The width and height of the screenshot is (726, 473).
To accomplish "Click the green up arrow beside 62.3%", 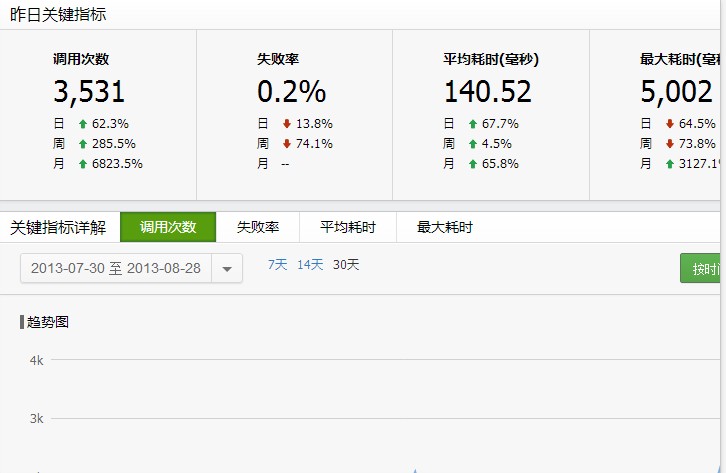I will pos(83,124).
